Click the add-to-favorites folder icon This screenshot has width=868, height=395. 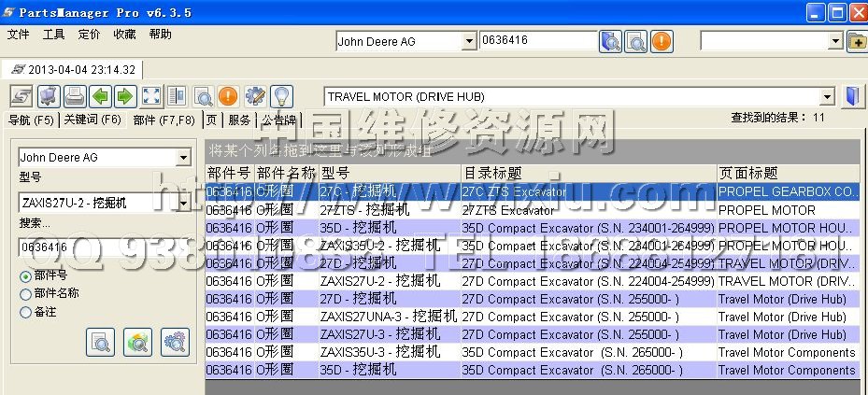click(856, 41)
